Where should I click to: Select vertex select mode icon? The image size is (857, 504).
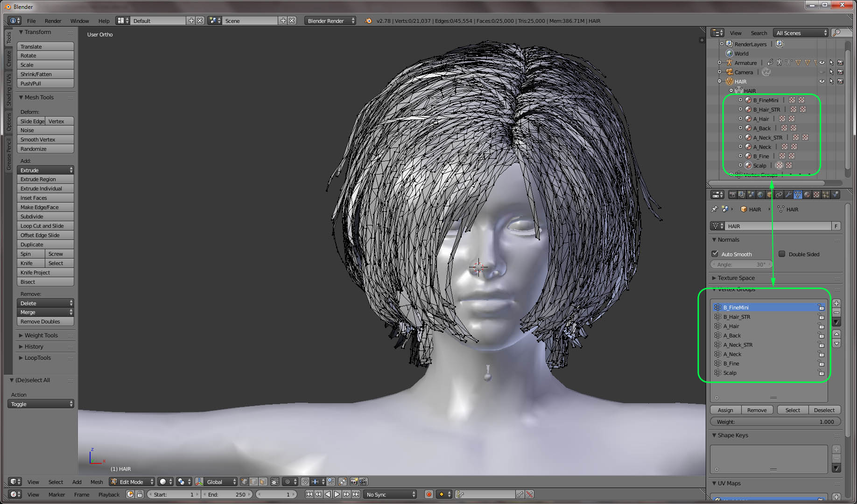click(244, 482)
